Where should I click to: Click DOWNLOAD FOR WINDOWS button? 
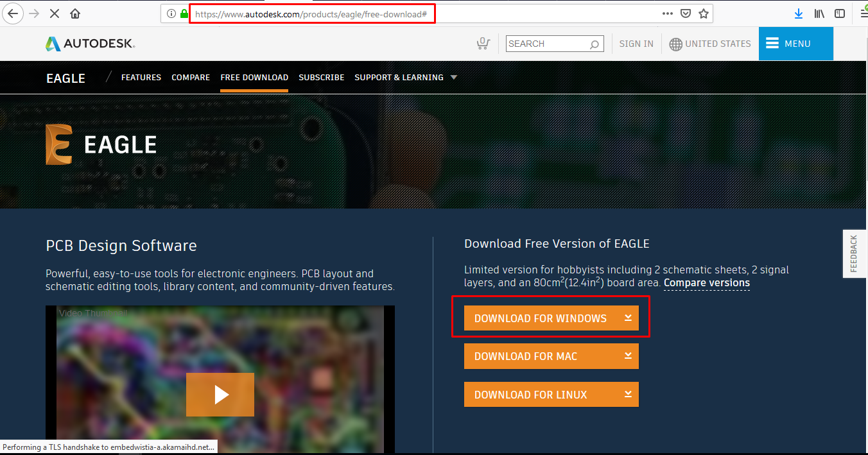click(x=551, y=318)
